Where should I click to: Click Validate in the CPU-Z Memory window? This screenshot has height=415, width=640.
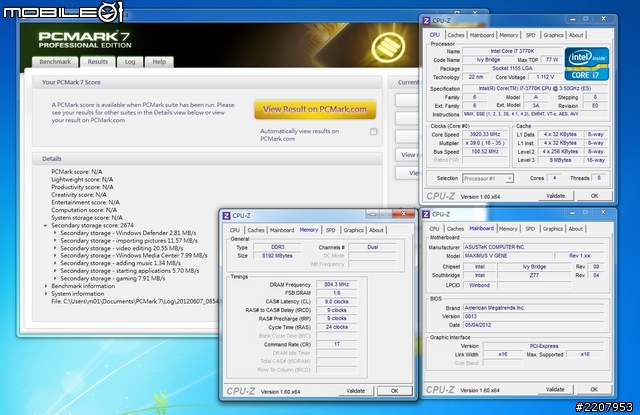click(x=356, y=391)
